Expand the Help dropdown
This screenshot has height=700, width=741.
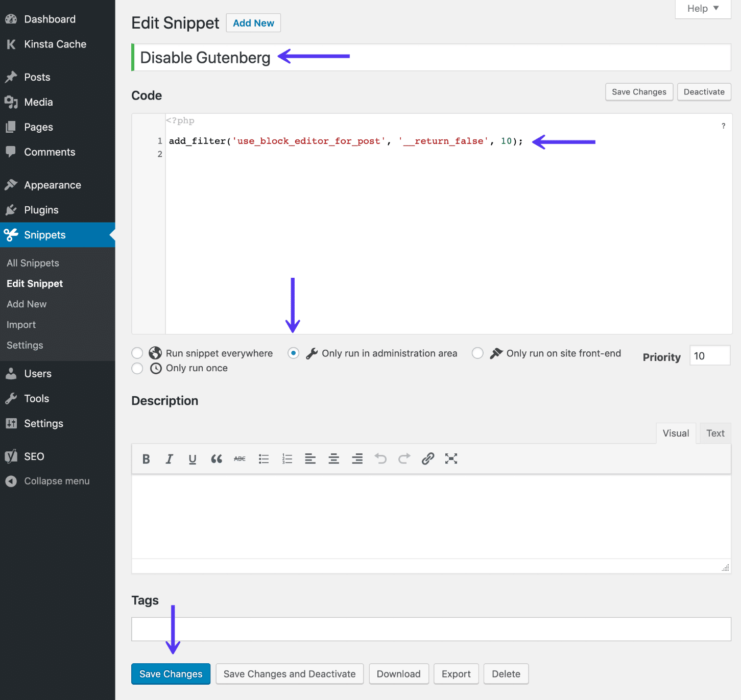coord(702,8)
